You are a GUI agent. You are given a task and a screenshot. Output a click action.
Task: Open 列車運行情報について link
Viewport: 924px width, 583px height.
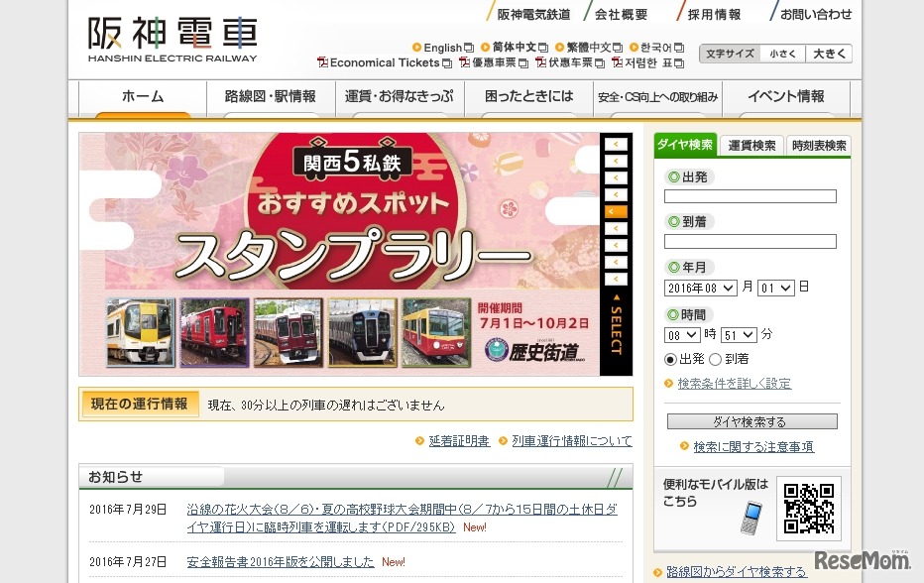(x=572, y=441)
